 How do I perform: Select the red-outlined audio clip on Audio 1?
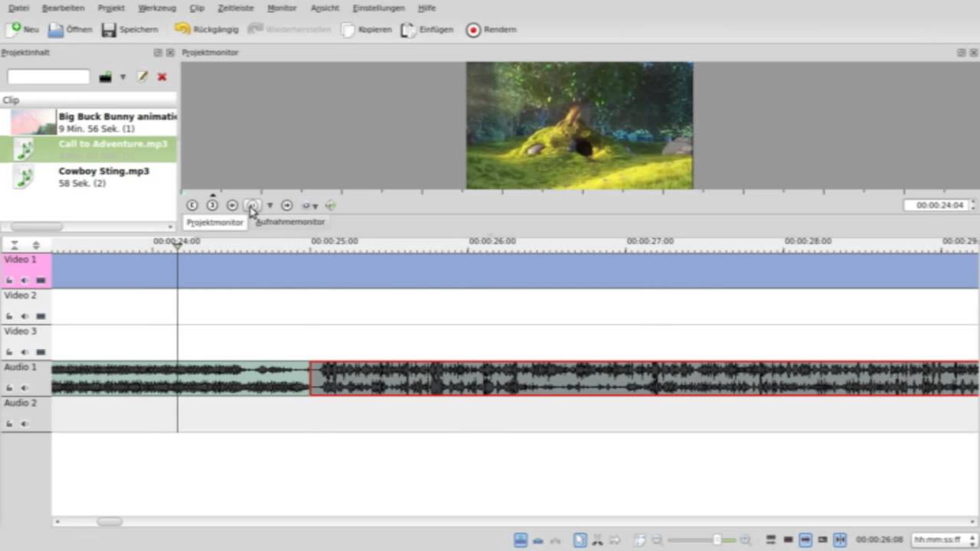(644, 378)
